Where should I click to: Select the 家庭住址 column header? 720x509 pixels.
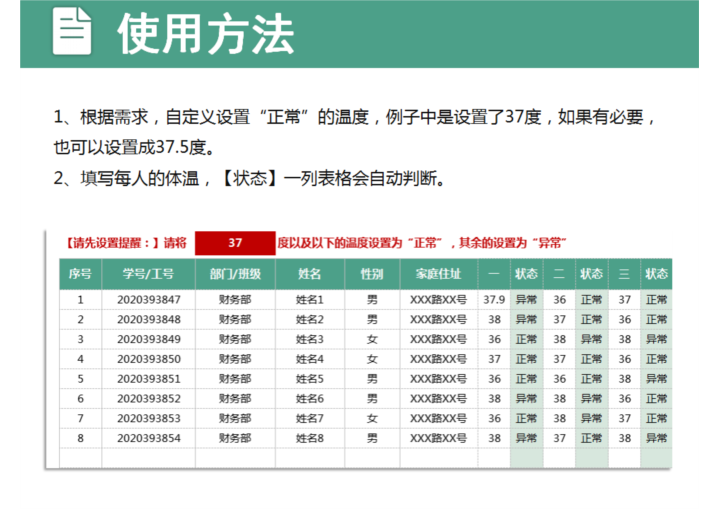click(x=438, y=274)
